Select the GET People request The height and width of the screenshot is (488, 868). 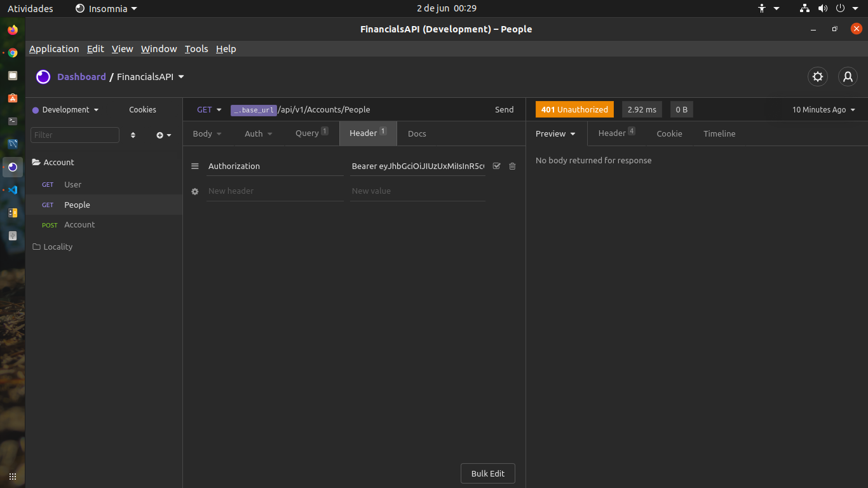(104, 205)
